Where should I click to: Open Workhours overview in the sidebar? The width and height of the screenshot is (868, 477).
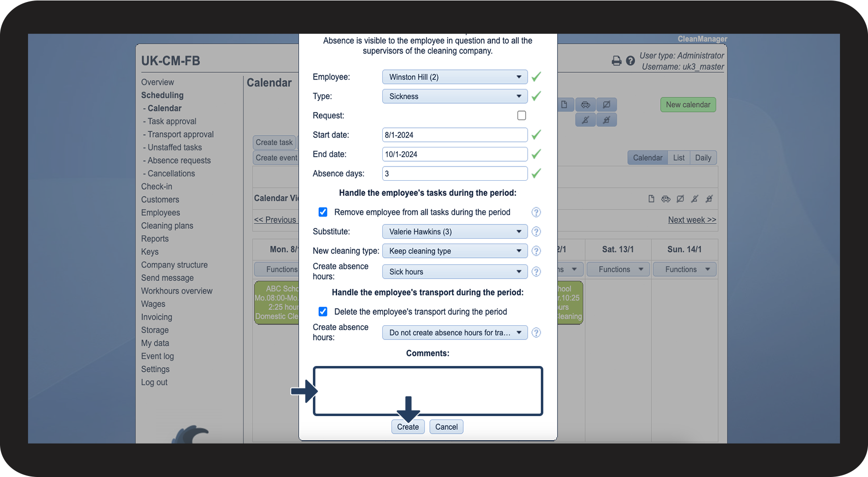tap(177, 291)
